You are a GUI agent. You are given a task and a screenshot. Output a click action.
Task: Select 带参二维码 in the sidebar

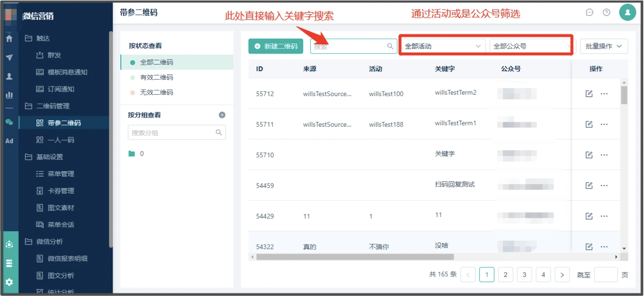tap(64, 123)
